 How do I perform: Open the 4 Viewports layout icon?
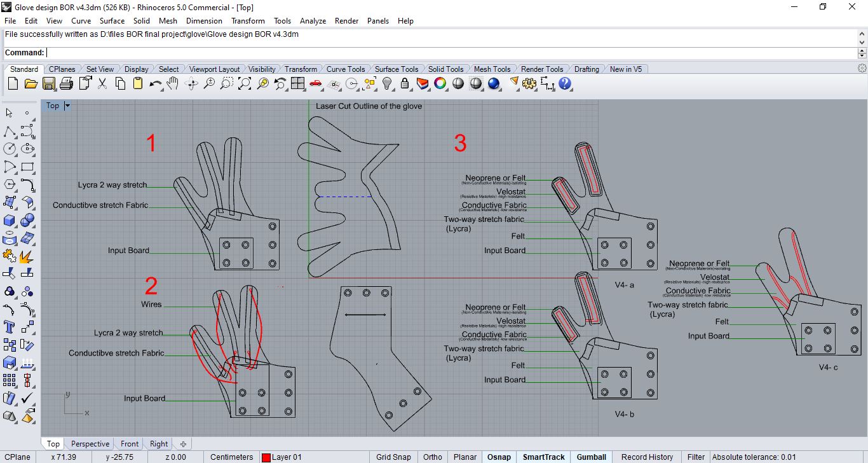(298, 83)
